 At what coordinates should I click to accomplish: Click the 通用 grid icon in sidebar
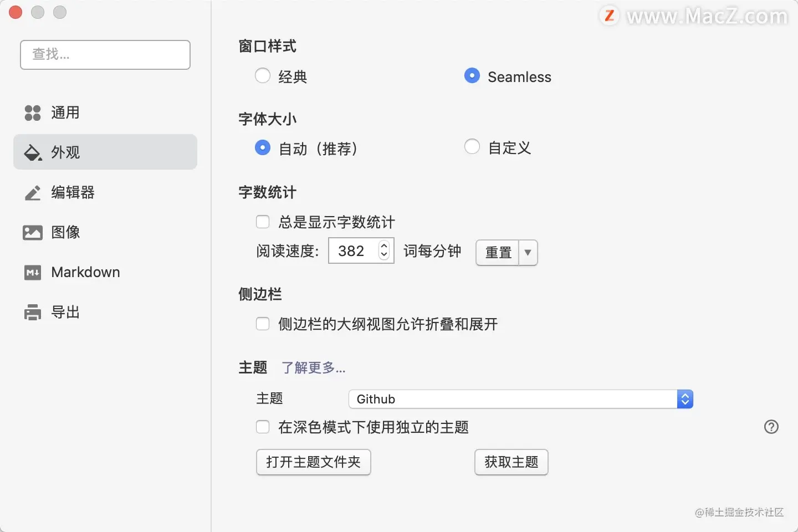pos(33,113)
